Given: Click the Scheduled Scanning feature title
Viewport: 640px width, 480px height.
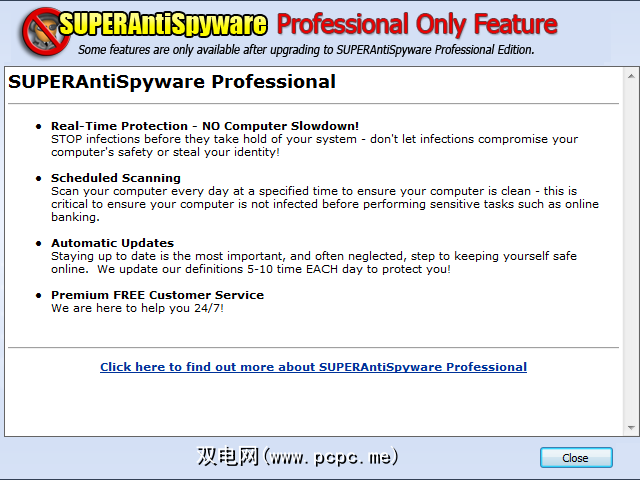Looking at the screenshot, I should 116,178.
